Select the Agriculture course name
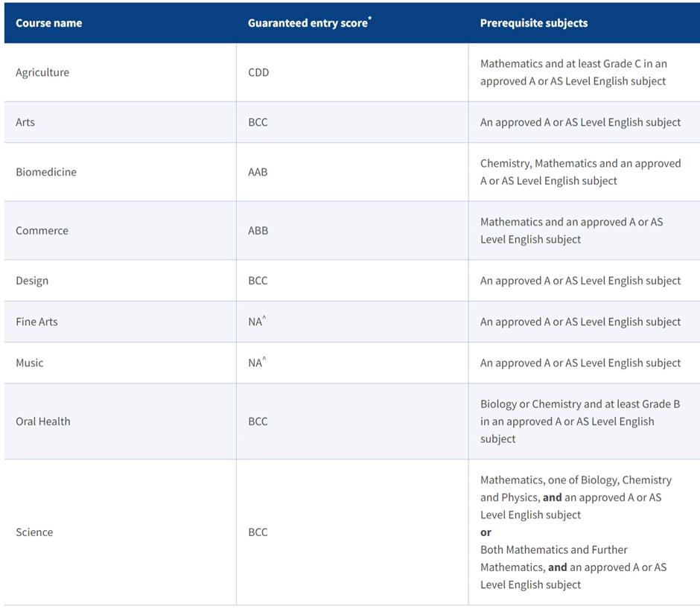 coord(42,72)
